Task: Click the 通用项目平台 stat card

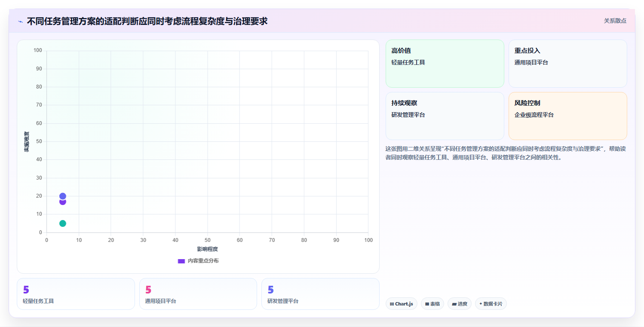Action: tap(198, 294)
